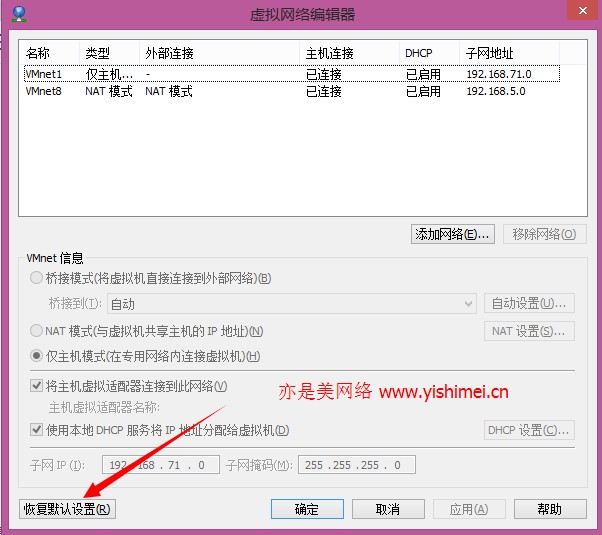
Task: Click 恢复默认设置(R) button
Action: (x=67, y=509)
